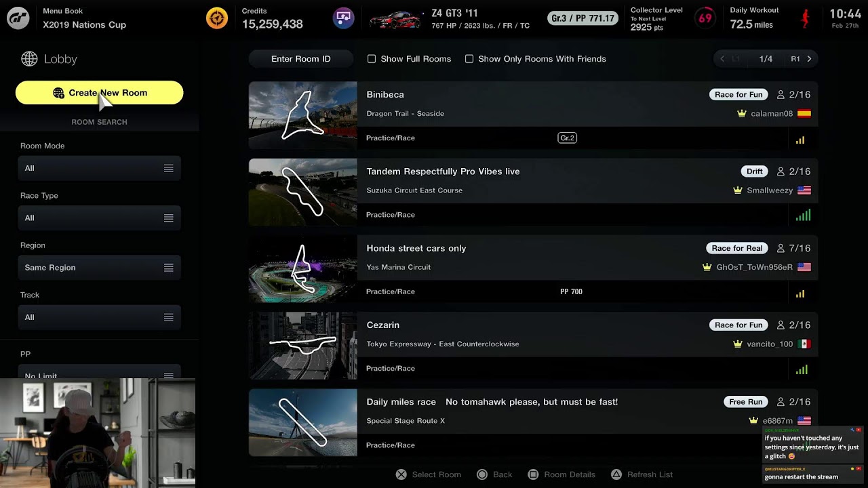The height and width of the screenshot is (488, 868).
Task: Click the Lobby globe icon
Action: coord(29,59)
